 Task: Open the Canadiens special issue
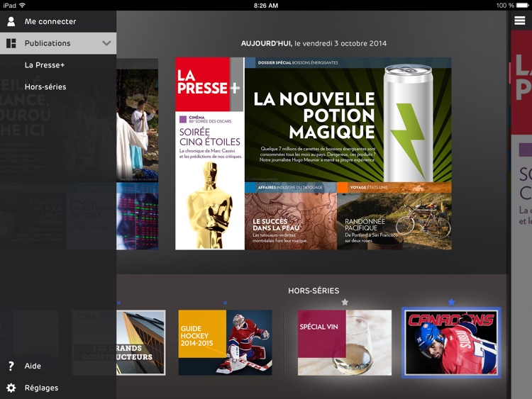451,342
